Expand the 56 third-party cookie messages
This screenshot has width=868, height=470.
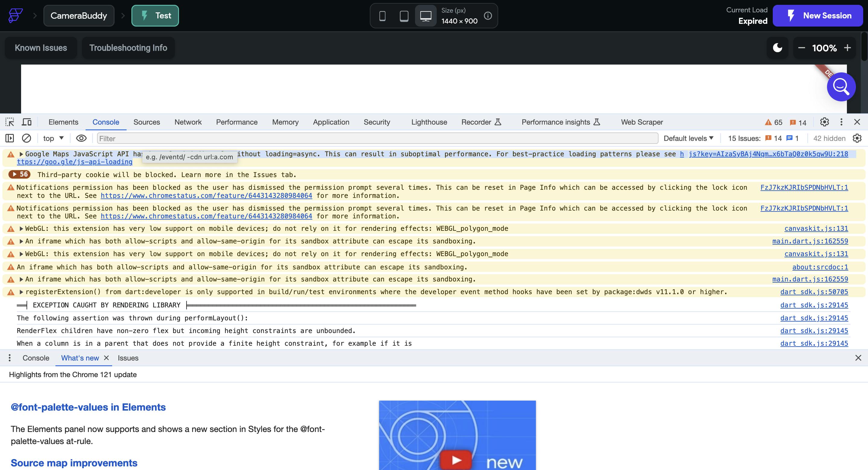(20, 174)
